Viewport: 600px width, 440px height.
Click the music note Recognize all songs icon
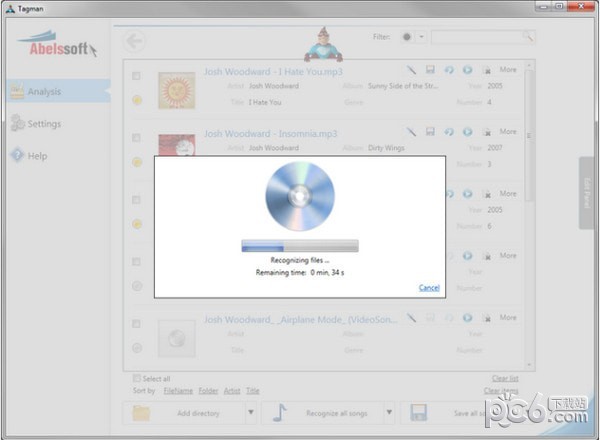(x=281, y=412)
